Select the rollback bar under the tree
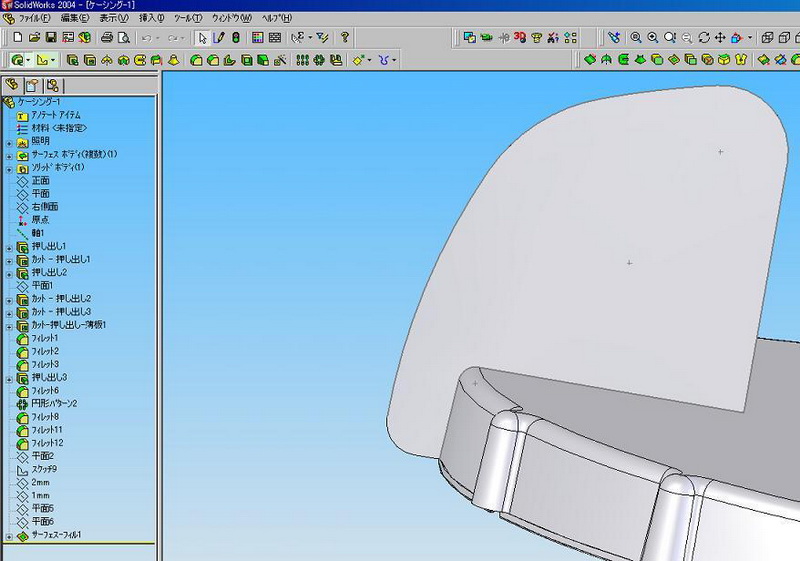800x561 pixels. point(79,543)
